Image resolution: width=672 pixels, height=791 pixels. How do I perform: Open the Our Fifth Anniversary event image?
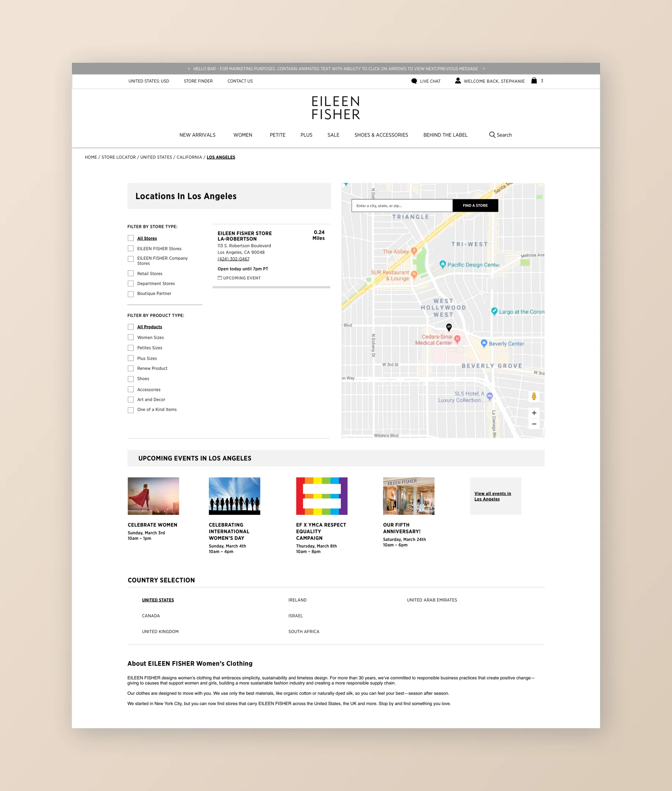[409, 496]
